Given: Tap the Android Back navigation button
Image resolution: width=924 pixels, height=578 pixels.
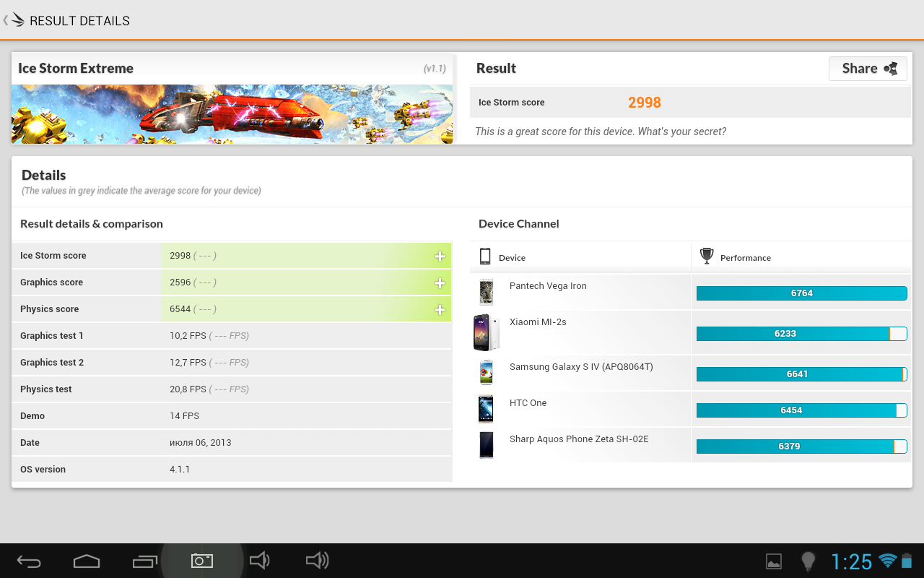Looking at the screenshot, I should 29,561.
